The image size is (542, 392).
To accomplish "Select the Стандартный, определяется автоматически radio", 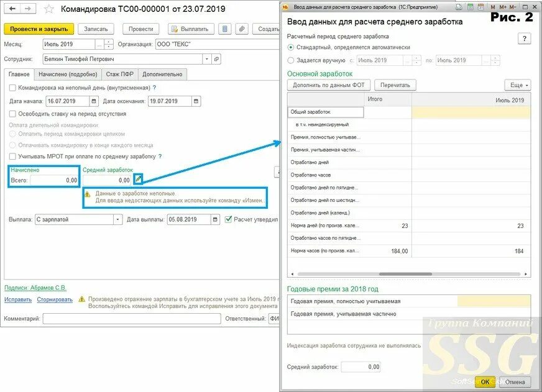I will pos(291,47).
